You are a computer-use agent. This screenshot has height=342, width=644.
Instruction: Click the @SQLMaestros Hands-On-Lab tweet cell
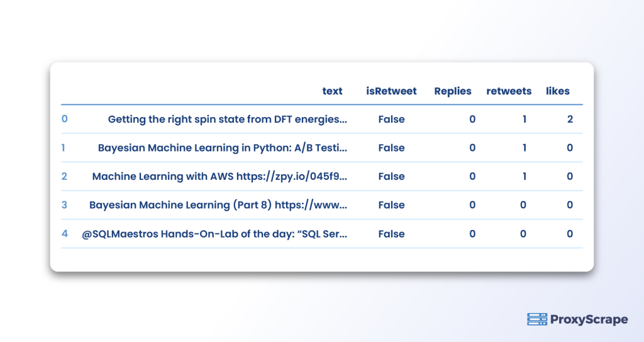click(x=214, y=234)
